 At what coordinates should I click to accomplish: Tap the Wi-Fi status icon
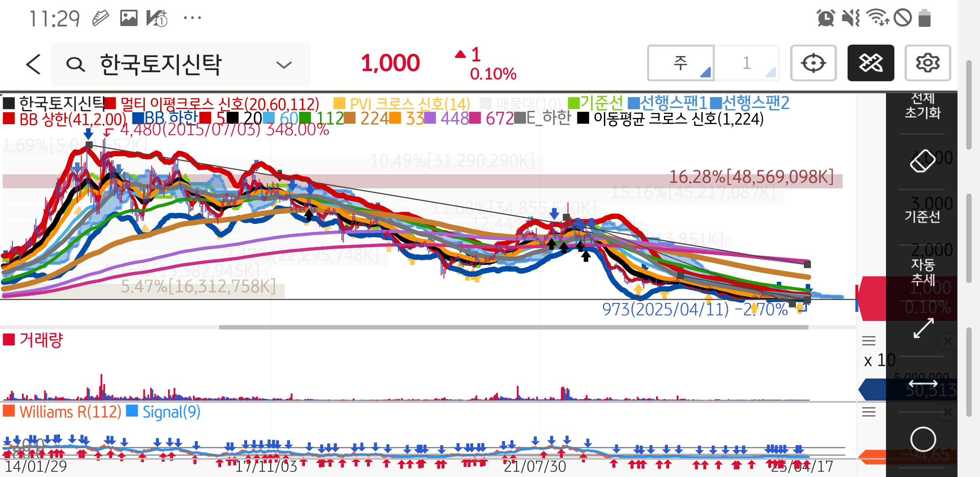click(878, 18)
